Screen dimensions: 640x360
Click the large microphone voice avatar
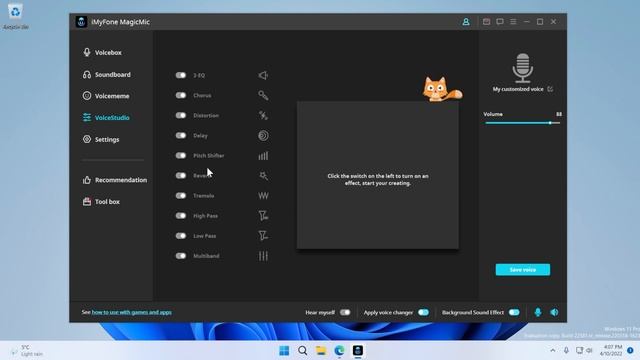522,68
